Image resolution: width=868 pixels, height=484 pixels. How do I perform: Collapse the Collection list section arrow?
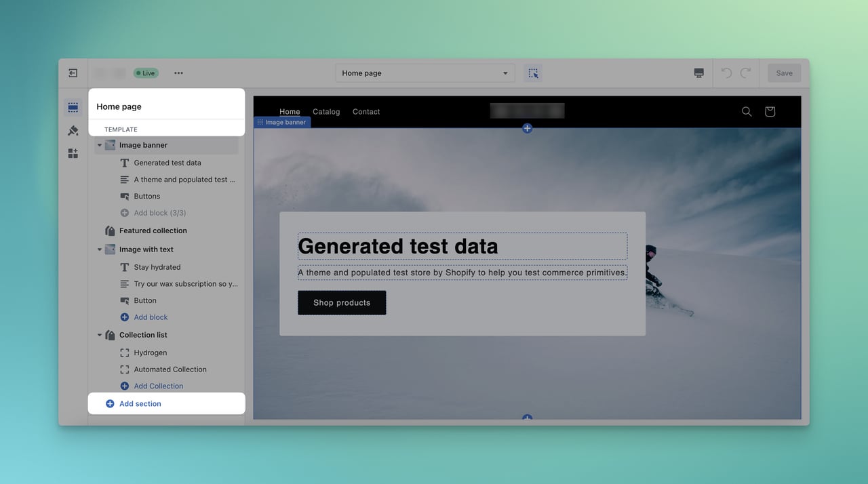pyautogui.click(x=100, y=335)
